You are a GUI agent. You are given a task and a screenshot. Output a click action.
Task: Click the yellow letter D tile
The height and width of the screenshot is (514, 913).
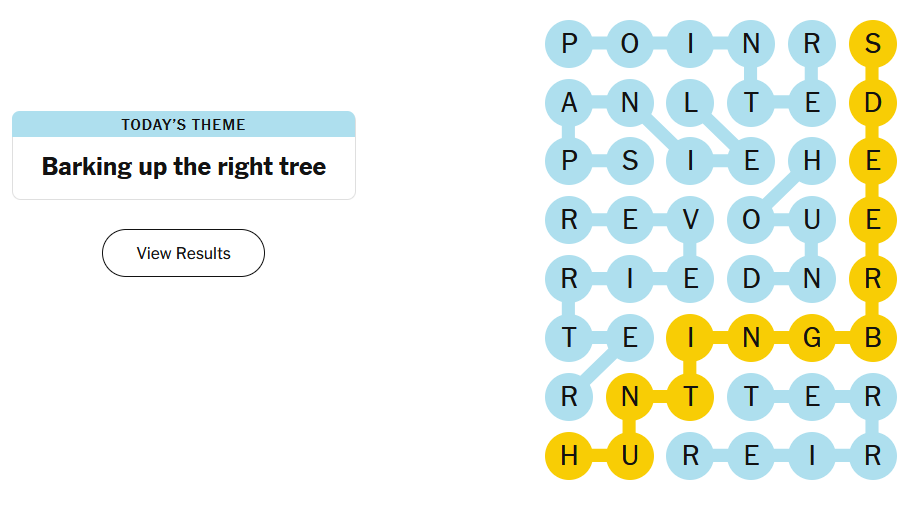pos(872,102)
